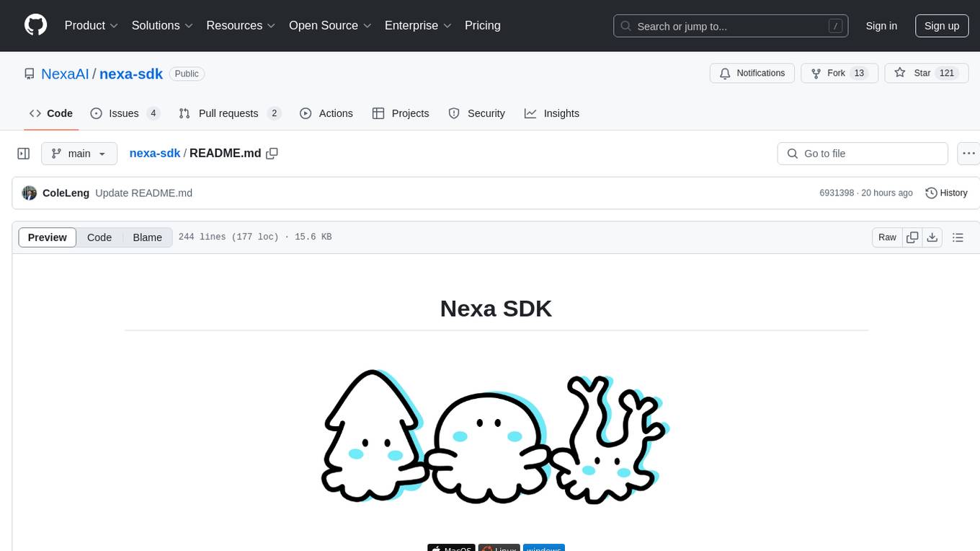Copy raw file contents
Screen dimensions: 980x551
pos(912,237)
